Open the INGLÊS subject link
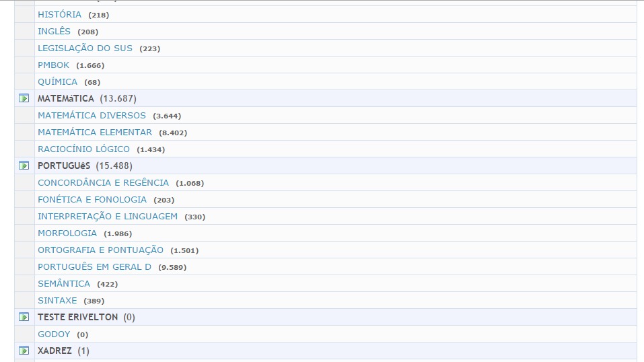 pyautogui.click(x=54, y=31)
